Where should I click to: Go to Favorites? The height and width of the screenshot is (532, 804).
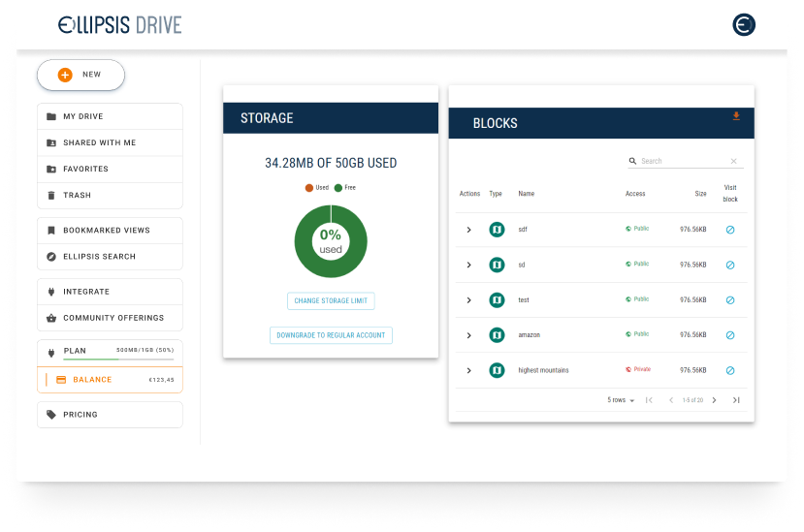coord(110,169)
